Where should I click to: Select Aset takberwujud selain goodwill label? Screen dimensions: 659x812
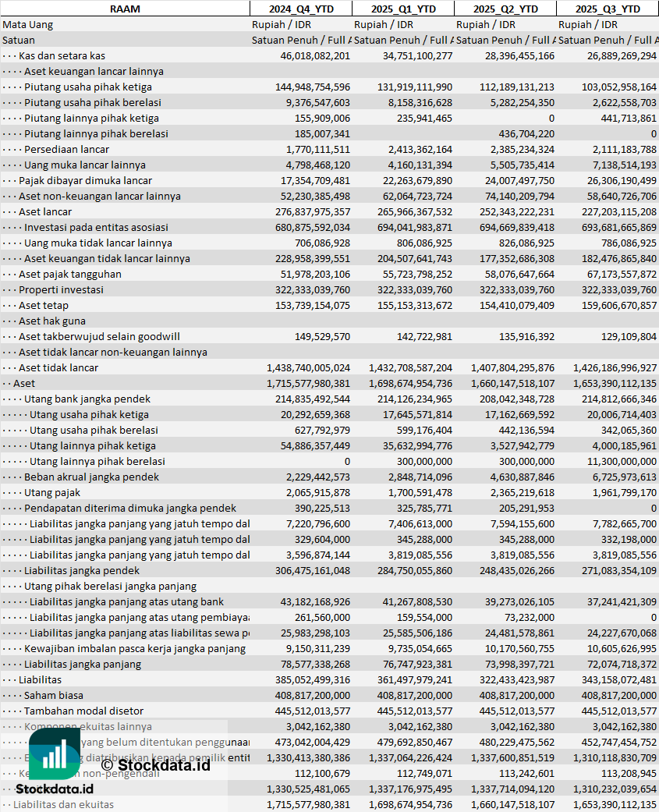pos(99,336)
